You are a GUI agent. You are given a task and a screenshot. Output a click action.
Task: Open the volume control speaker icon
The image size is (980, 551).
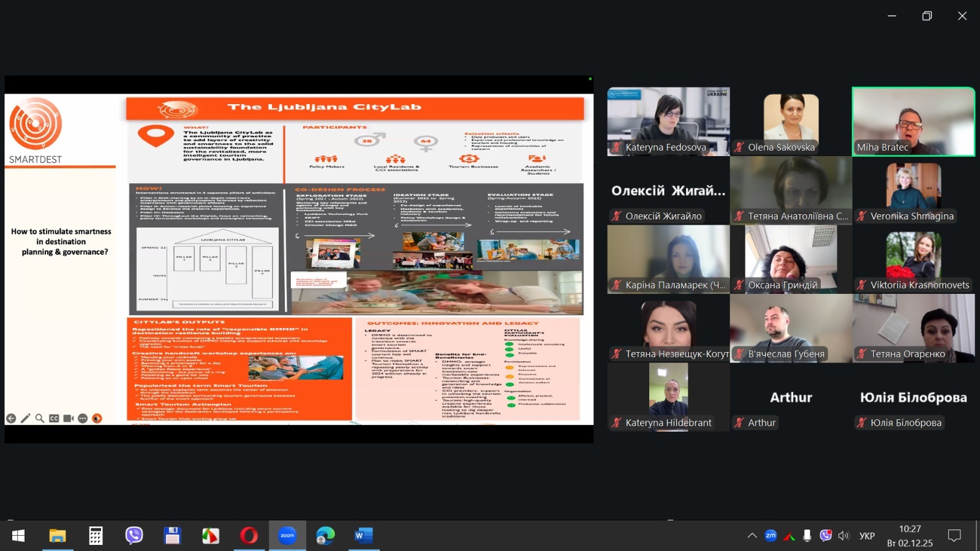tap(844, 536)
